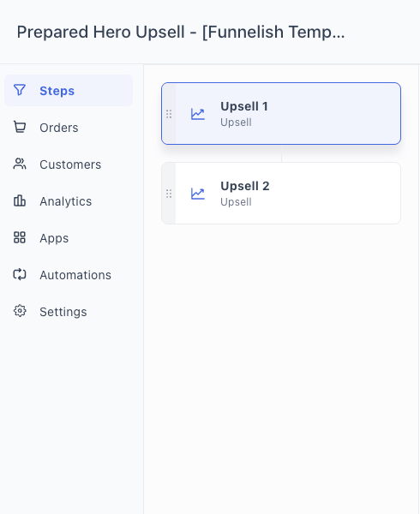Click the Settings gear icon

[x=20, y=311]
